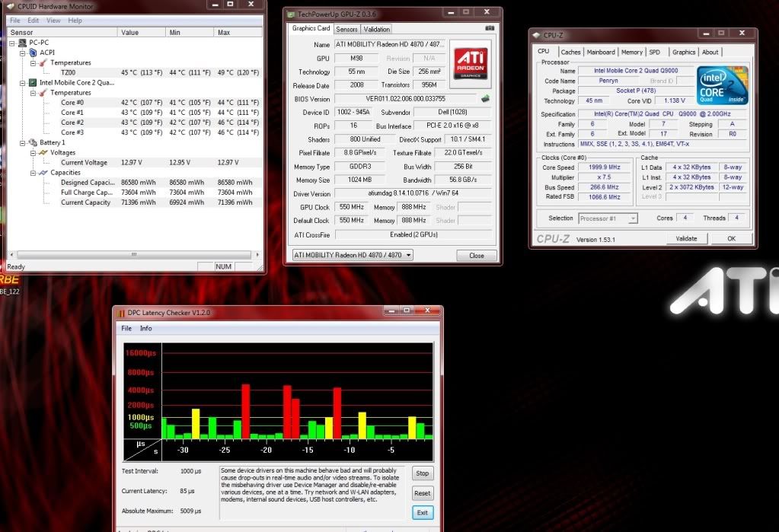The width and height of the screenshot is (779, 532).
Task: Collapse the Voltages tree node
Action: (x=33, y=153)
